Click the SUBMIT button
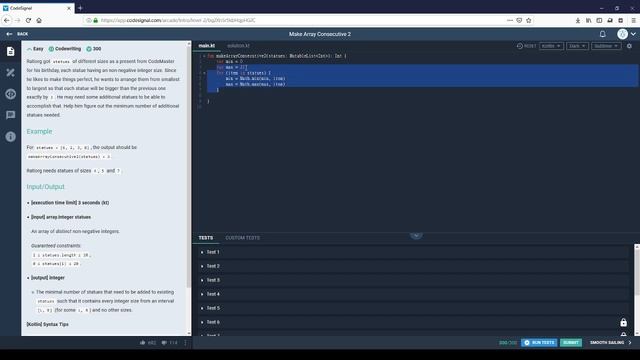 (x=571, y=342)
